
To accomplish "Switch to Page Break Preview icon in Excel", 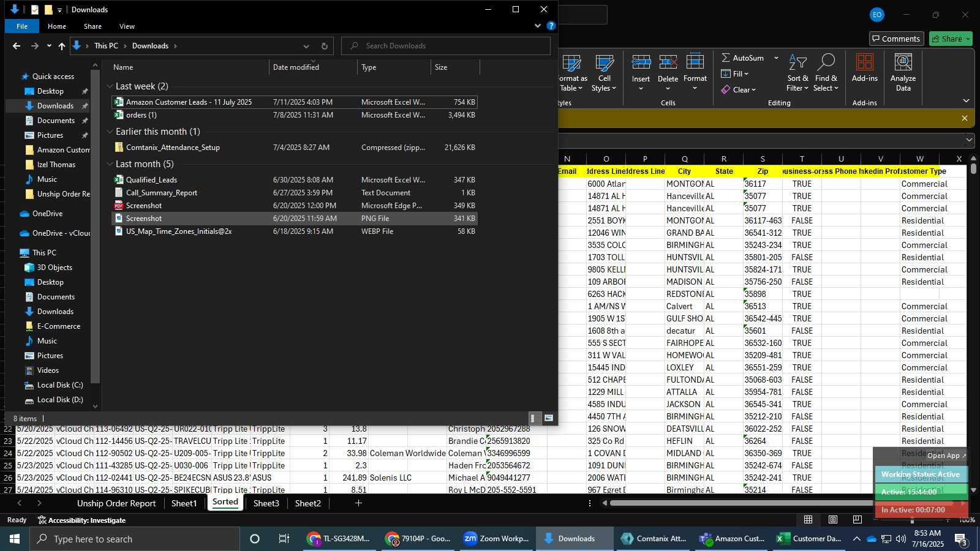I will pos(857,520).
